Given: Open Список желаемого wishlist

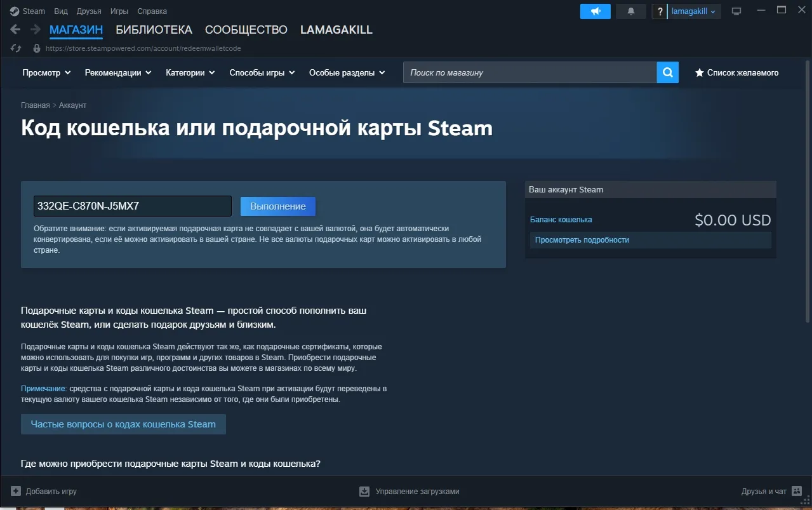Looking at the screenshot, I should (x=743, y=73).
